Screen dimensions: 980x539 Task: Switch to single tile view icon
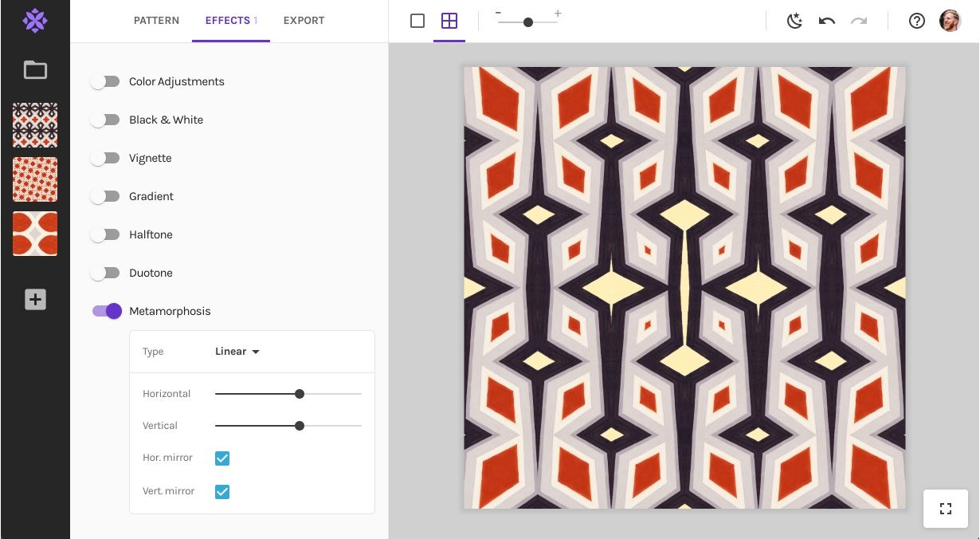417,21
